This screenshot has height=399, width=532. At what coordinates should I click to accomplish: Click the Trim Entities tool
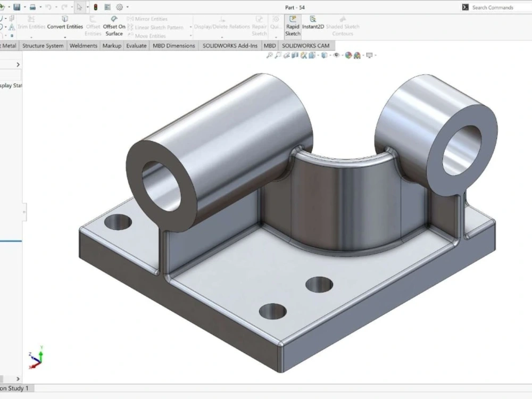pos(31,23)
